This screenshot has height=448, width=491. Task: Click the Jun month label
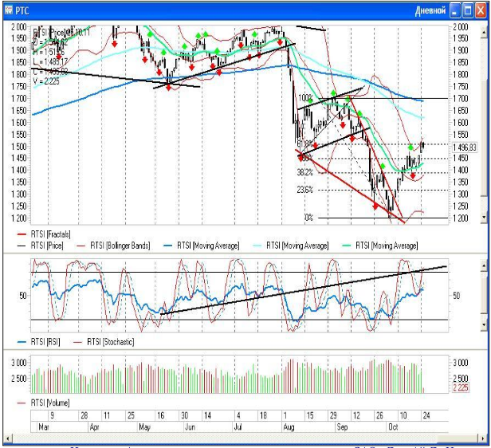tap(190, 427)
